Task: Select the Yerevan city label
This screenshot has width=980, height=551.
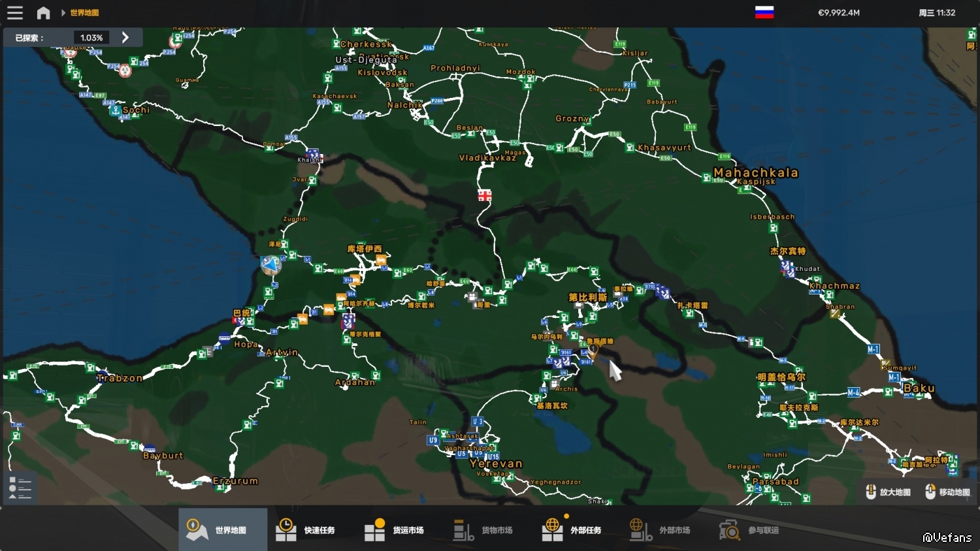Action: coord(496,464)
